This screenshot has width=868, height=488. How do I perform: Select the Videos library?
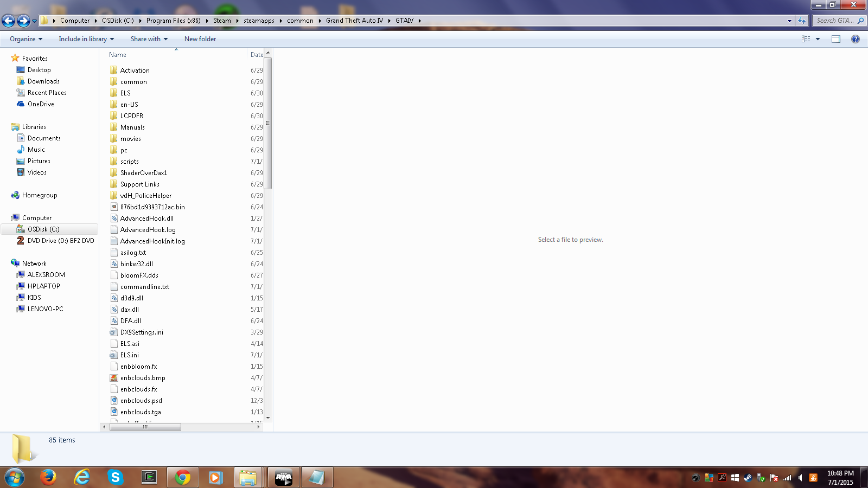coord(37,172)
